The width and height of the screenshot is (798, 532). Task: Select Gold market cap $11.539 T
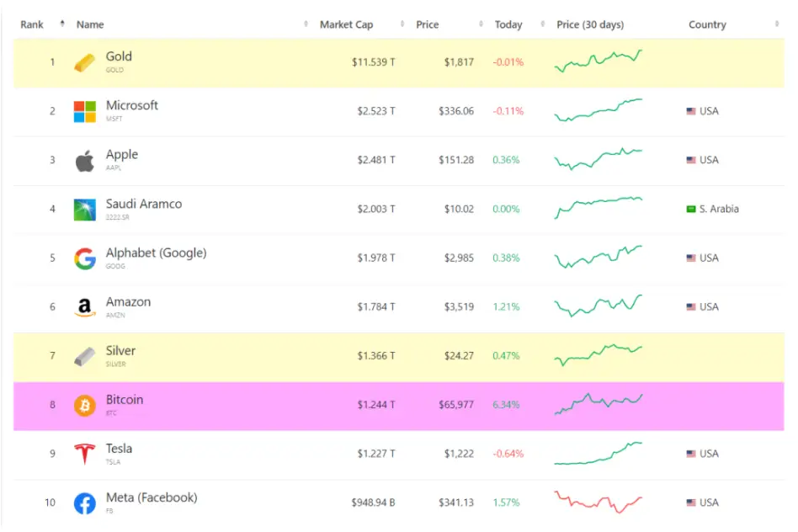click(x=373, y=62)
